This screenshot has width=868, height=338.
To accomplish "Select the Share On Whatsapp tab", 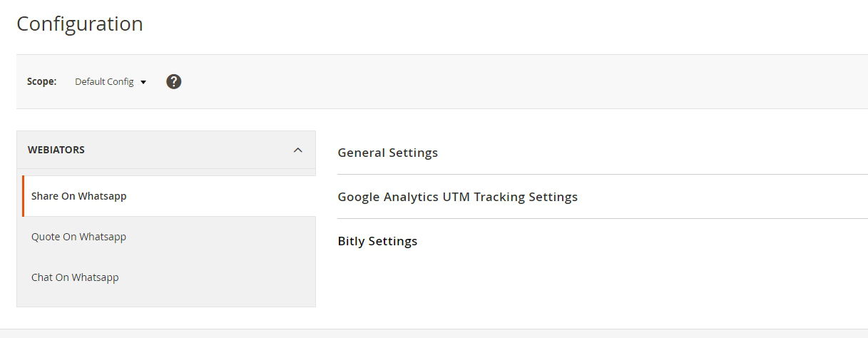I will coord(78,196).
